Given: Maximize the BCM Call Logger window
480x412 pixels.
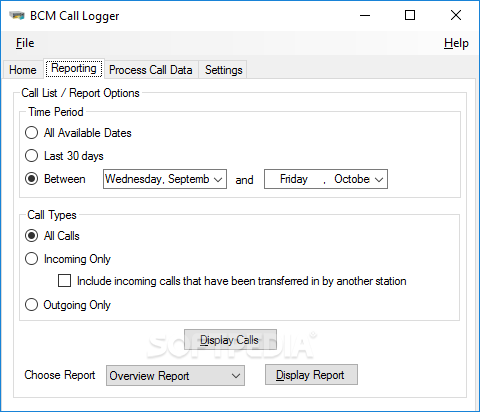Looking at the screenshot, I should click(x=410, y=15).
